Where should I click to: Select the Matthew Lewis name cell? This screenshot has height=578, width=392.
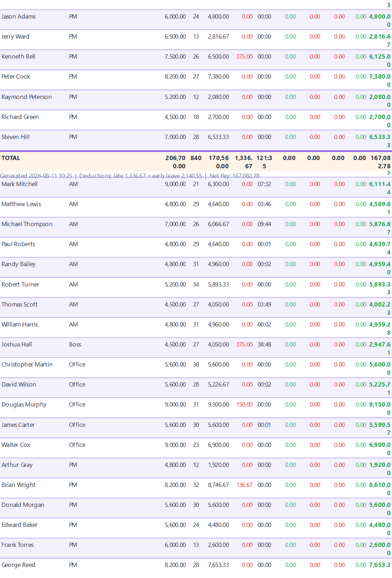[21, 204]
